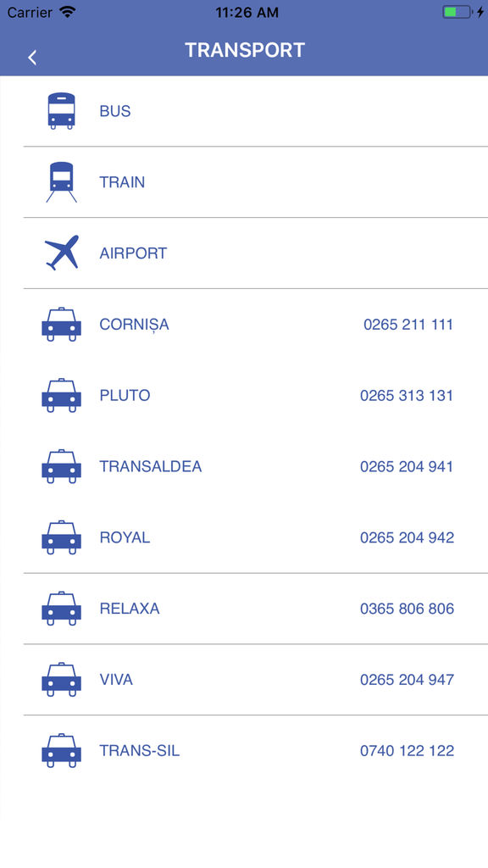The width and height of the screenshot is (488, 868).
Task: Dial Royal taxi 0265 204 942
Action: [x=408, y=537]
